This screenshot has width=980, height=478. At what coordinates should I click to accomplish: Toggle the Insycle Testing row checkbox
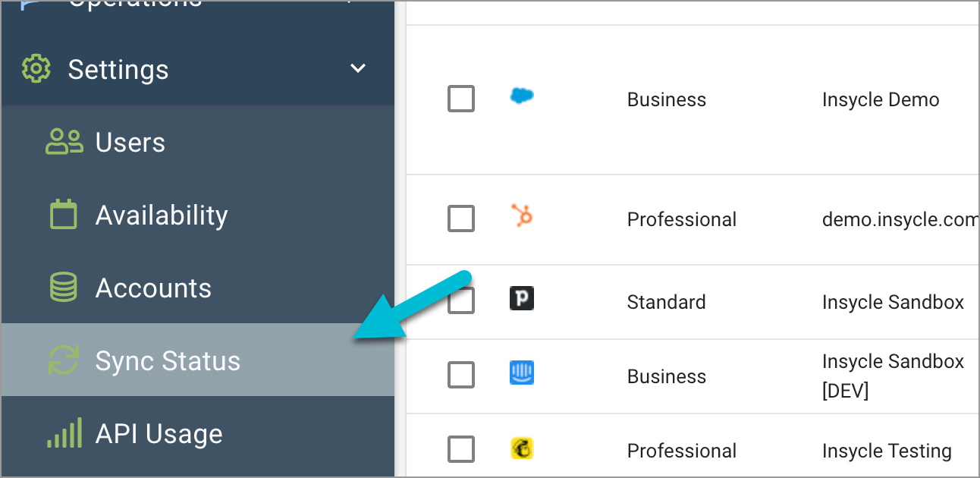pos(461,449)
